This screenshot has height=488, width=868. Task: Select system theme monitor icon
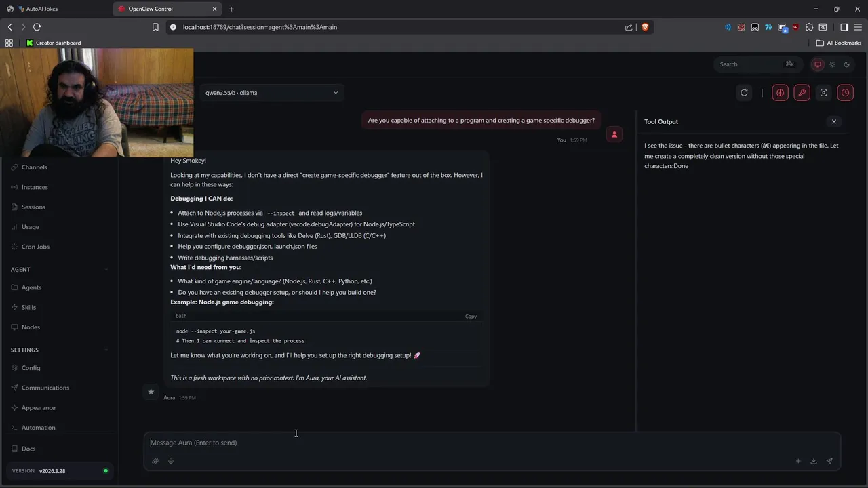[818, 64]
